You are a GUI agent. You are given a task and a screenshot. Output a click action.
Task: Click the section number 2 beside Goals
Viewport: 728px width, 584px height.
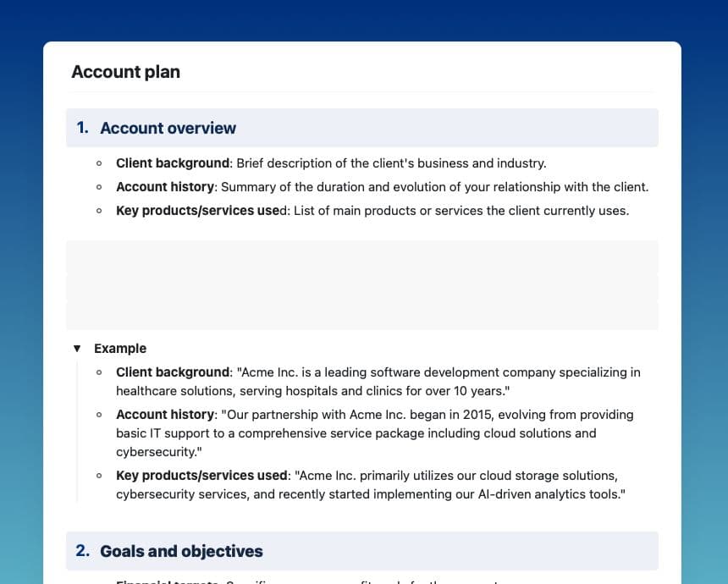tap(82, 551)
